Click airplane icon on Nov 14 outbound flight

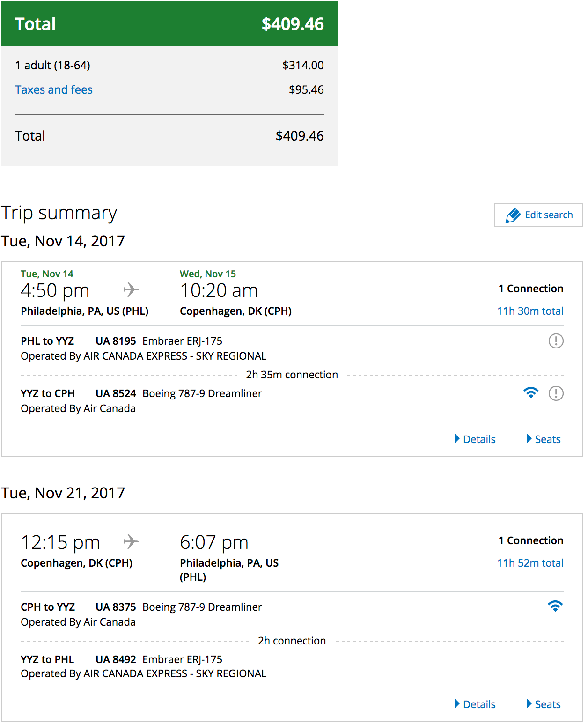coord(131,289)
